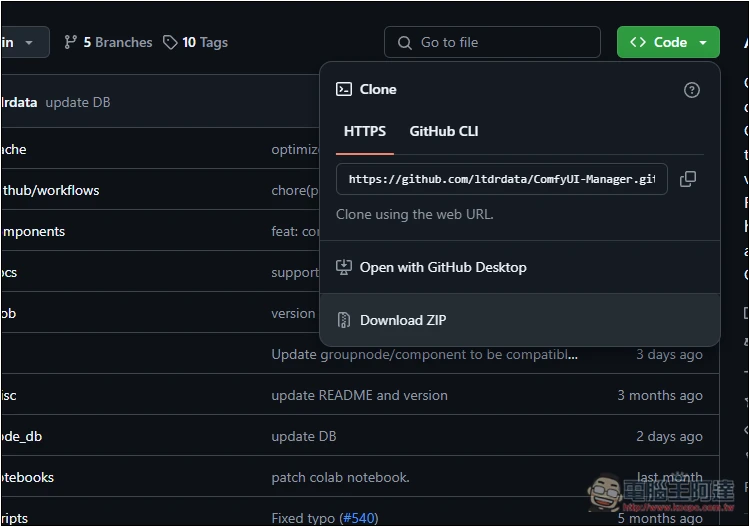This screenshot has width=750, height=527.
Task: Expand the green Code dropdown arrow
Action: click(703, 43)
